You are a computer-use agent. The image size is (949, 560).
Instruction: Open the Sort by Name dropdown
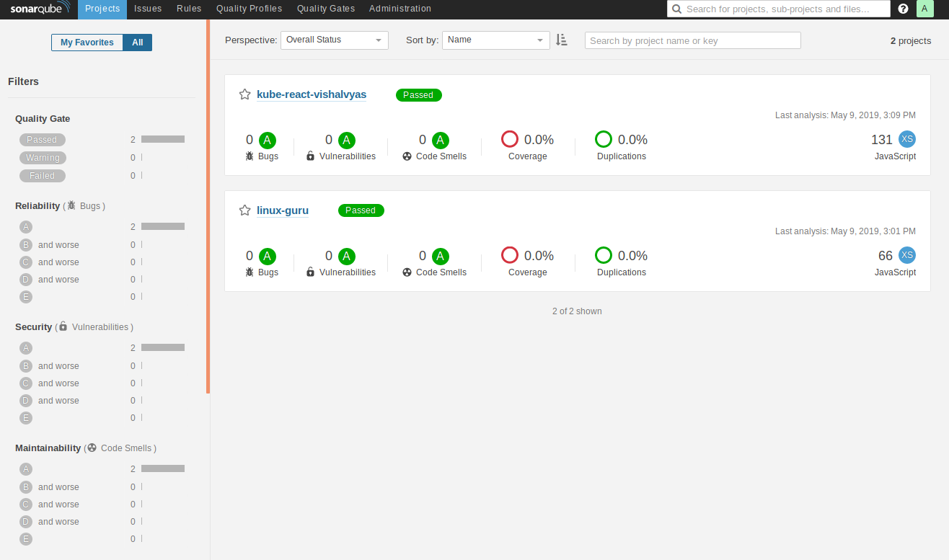(x=496, y=40)
